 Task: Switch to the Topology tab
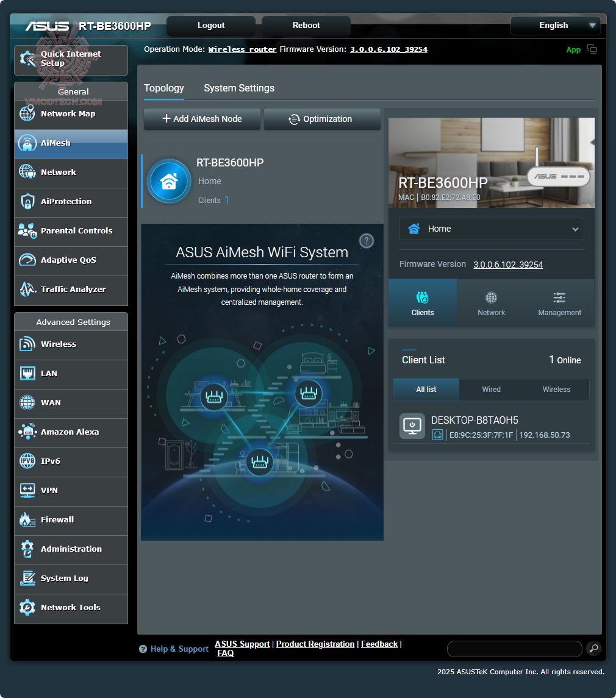pyautogui.click(x=164, y=88)
